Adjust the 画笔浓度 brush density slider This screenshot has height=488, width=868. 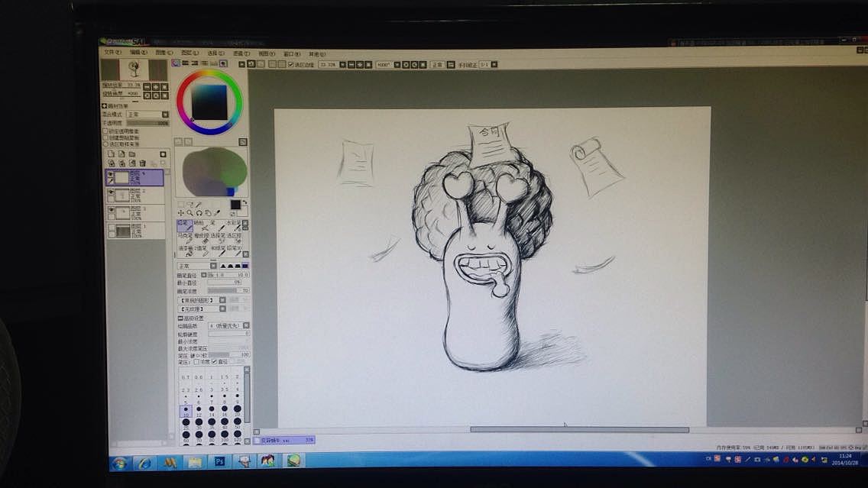(x=229, y=290)
